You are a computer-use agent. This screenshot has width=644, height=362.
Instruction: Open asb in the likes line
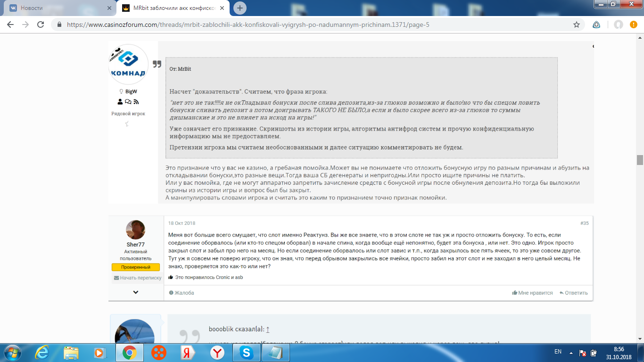[x=239, y=278]
